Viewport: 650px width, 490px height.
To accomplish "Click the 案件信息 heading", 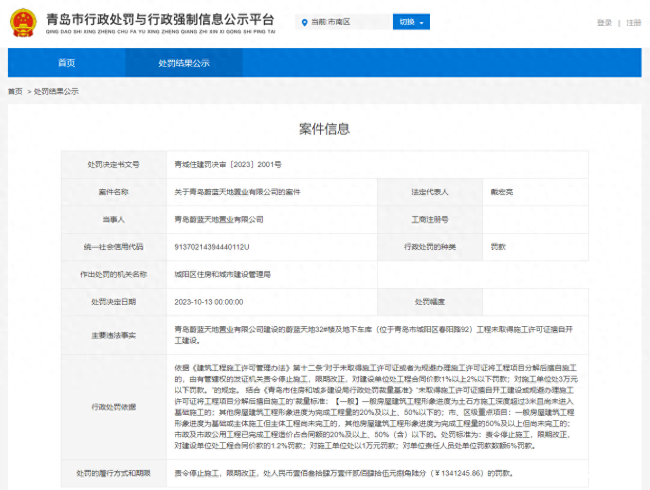I will (325, 129).
